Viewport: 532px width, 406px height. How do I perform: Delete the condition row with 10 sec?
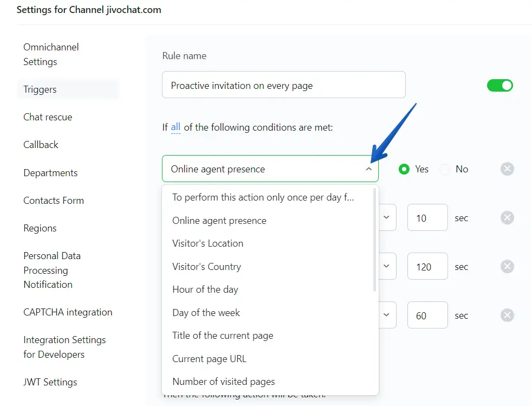pos(507,218)
